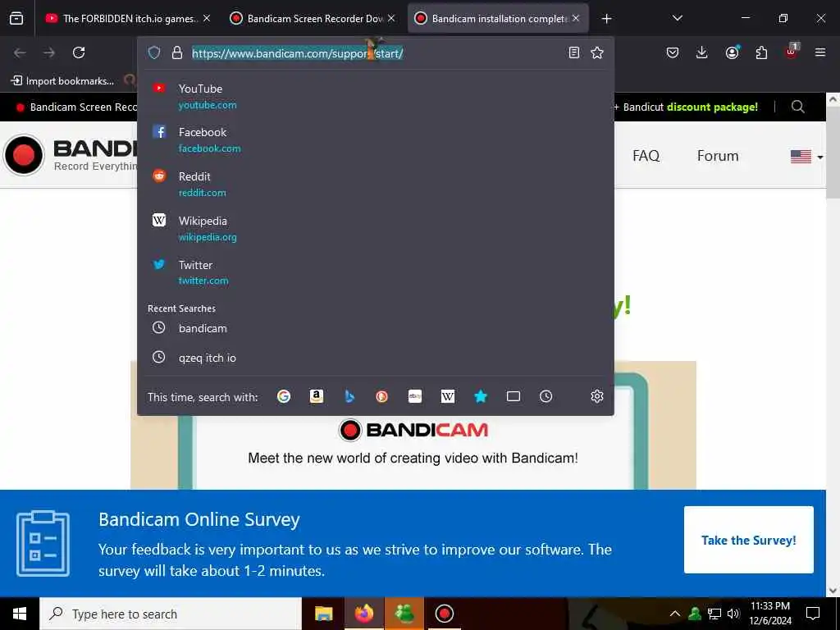Open Bandicam from the taskbar

444,614
